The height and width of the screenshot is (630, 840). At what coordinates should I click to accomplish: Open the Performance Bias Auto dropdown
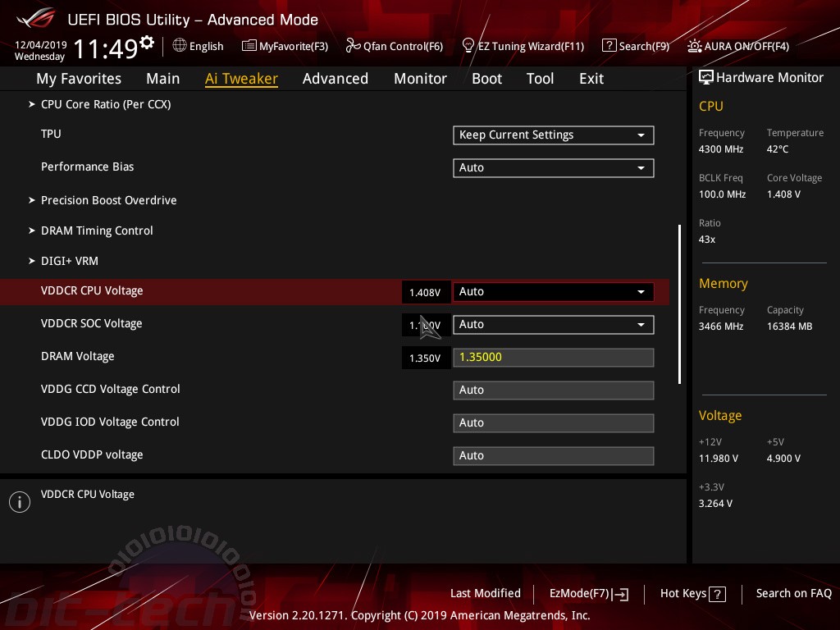(x=554, y=167)
